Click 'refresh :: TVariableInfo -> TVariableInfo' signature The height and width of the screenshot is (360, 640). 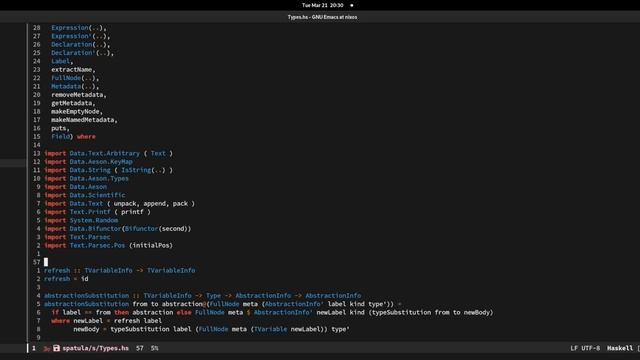coord(120,271)
